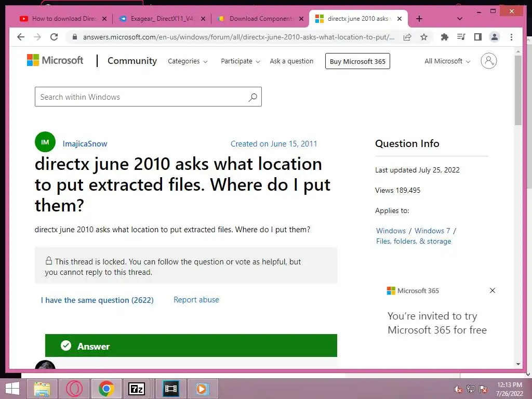The width and height of the screenshot is (532, 399).
Task: Click the page vertical scrollbar thumb
Action: point(518,90)
